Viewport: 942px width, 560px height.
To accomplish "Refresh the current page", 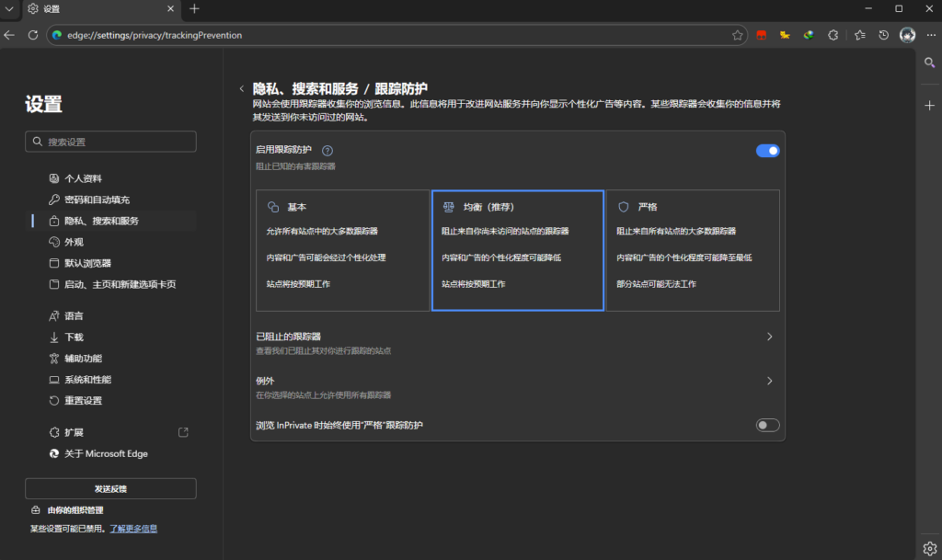I will (33, 35).
